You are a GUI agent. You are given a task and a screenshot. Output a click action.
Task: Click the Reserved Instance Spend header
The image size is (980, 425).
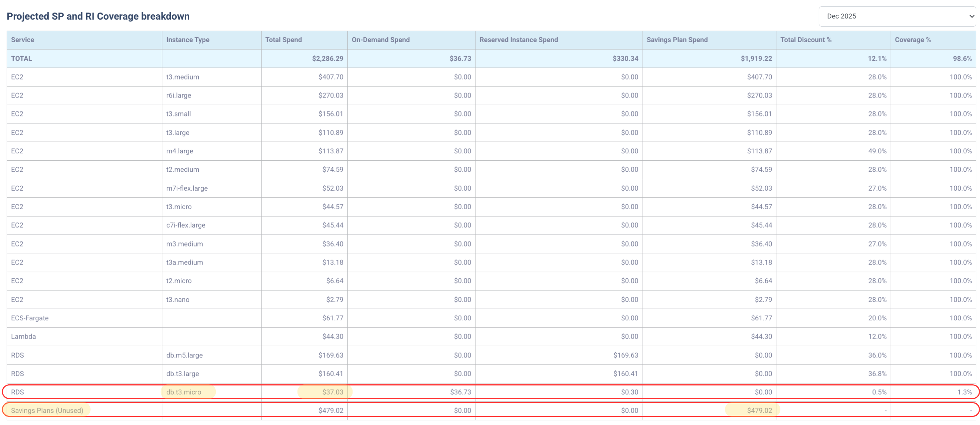pos(518,40)
